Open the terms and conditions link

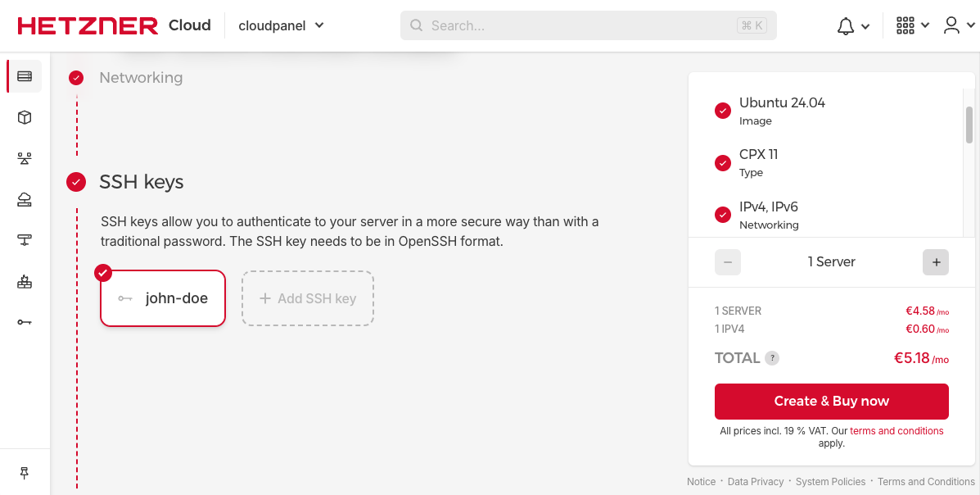(896, 431)
